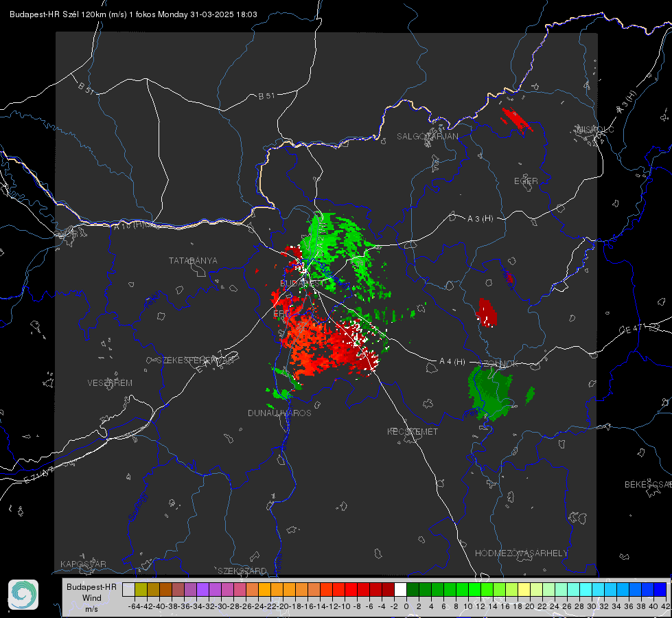The image size is (672, 618).
Task: Click the A 4 (H) road label
Action: click(452, 362)
